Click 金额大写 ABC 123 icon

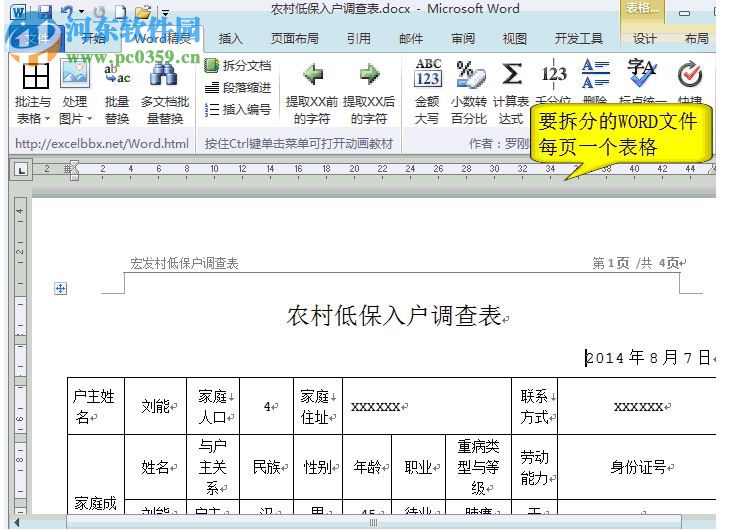428,73
